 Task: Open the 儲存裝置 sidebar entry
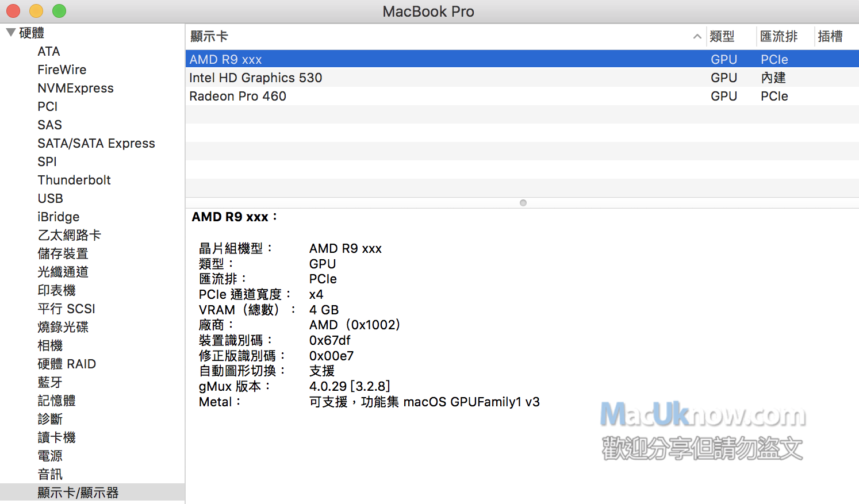pos(63,254)
